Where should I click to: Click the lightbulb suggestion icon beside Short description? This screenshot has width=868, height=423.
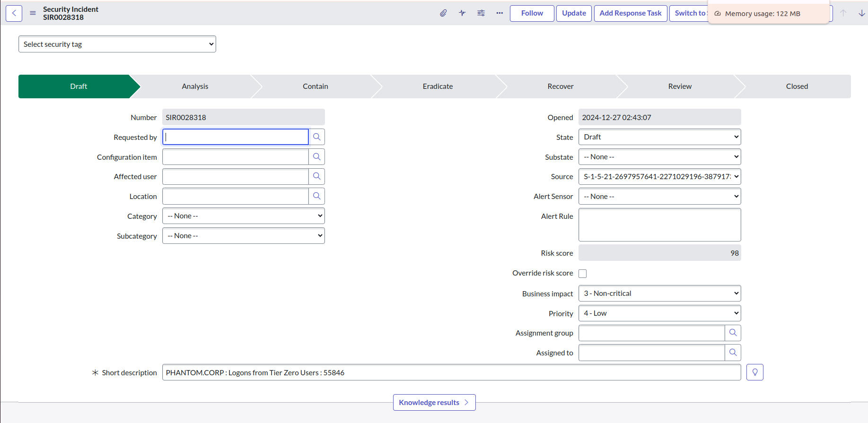coord(755,372)
